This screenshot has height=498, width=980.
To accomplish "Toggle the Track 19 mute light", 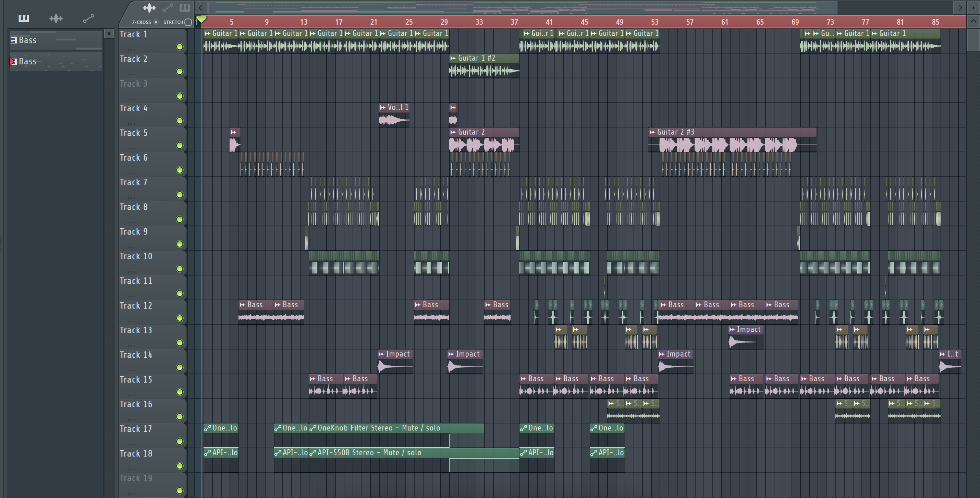I will coord(180,491).
